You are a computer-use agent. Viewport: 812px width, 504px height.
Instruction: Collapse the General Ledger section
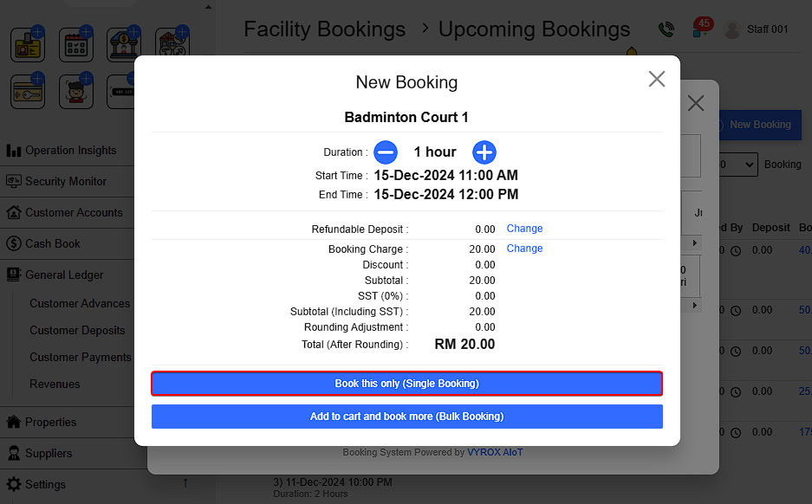[x=64, y=275]
